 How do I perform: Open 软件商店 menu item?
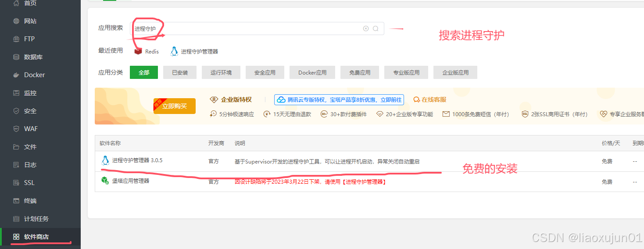tap(36, 237)
